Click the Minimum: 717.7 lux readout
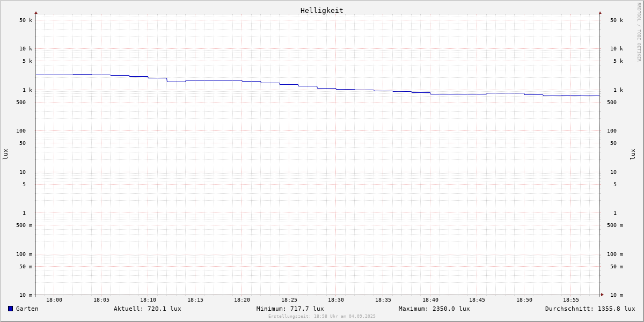This screenshot has height=322, width=644. (290, 309)
